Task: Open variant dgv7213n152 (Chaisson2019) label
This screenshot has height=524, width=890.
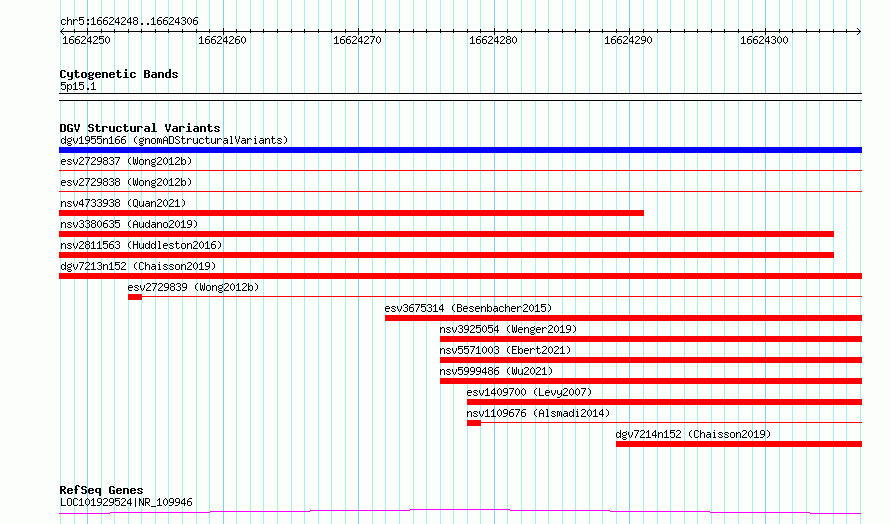Action: tap(138, 266)
